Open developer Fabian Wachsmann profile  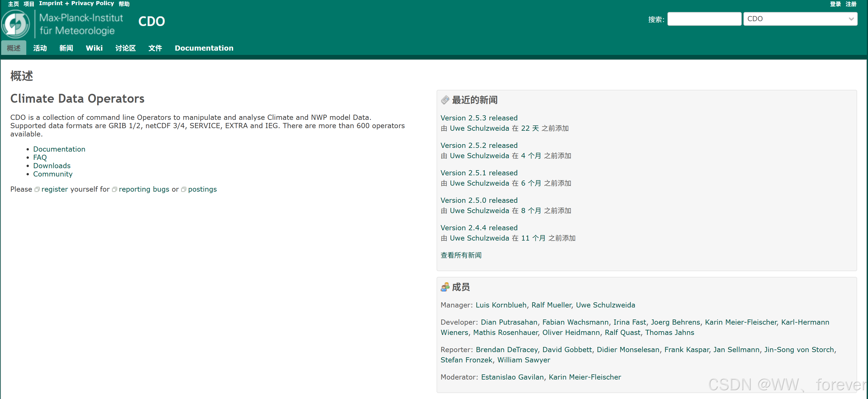575,322
